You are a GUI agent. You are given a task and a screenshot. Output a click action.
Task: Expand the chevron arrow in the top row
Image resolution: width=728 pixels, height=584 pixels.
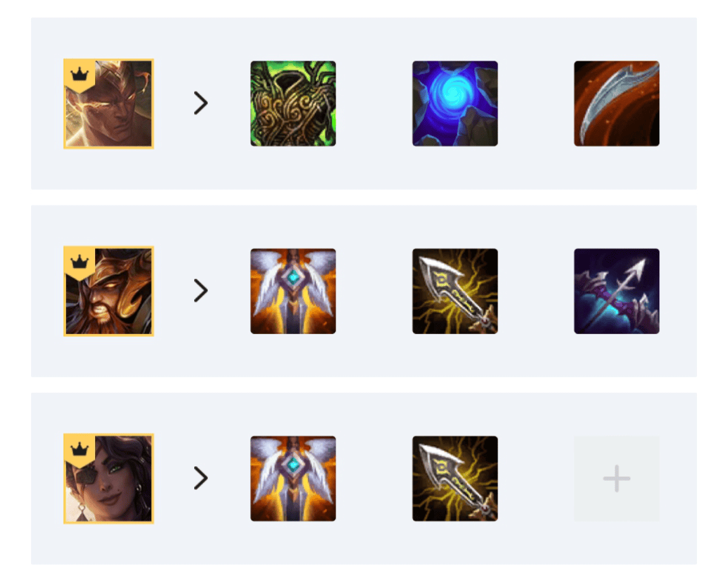point(201,103)
